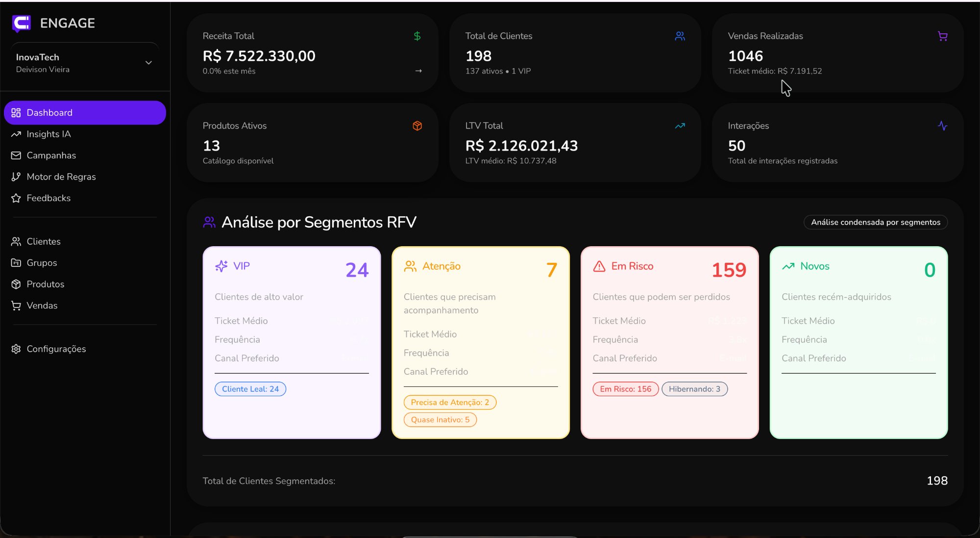Viewport: 980px width, 538px height.
Task: Click the ENGAGE logo icon
Action: (21, 23)
